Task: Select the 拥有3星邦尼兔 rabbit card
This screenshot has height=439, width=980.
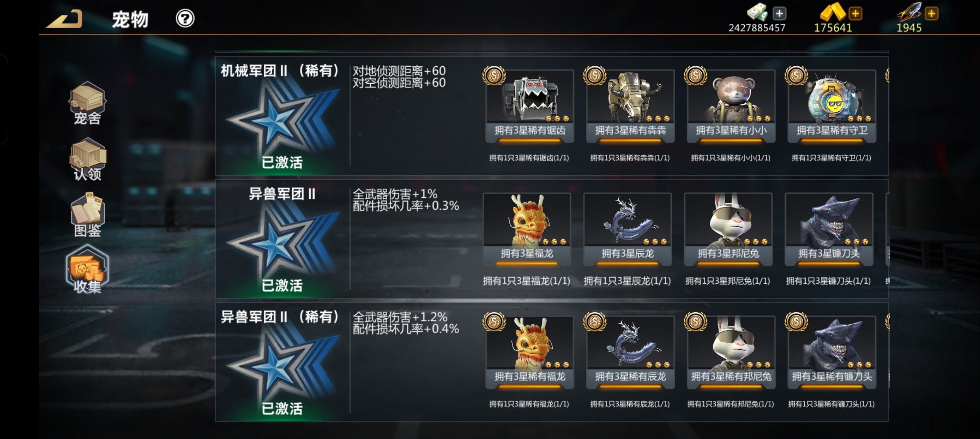Action: (728, 230)
